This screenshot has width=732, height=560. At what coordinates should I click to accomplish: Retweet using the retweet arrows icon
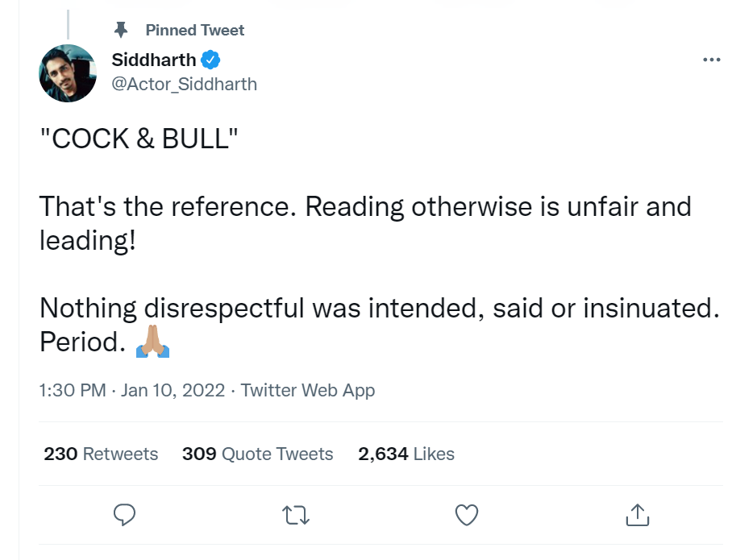(x=296, y=516)
